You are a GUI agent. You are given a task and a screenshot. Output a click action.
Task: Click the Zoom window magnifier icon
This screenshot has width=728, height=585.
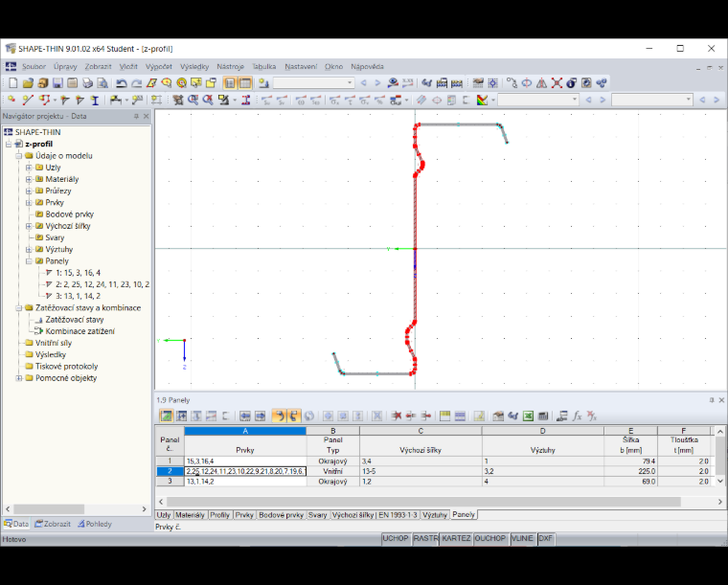(193, 100)
